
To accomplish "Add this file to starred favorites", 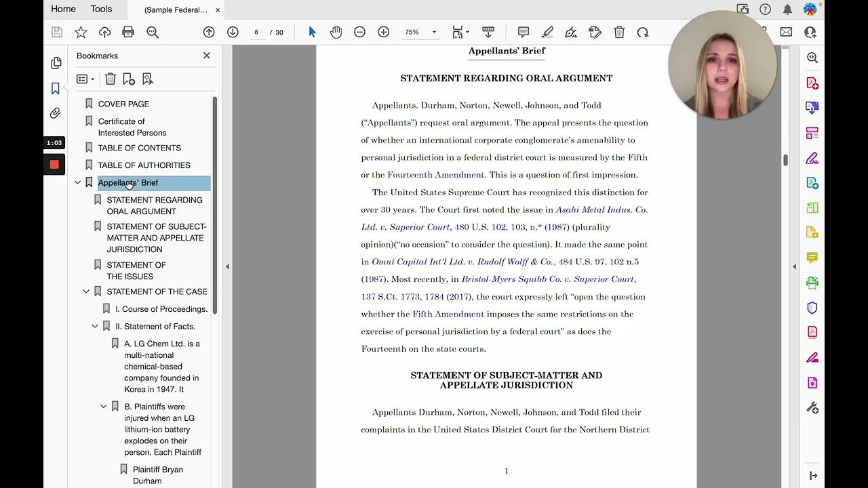I will (81, 32).
